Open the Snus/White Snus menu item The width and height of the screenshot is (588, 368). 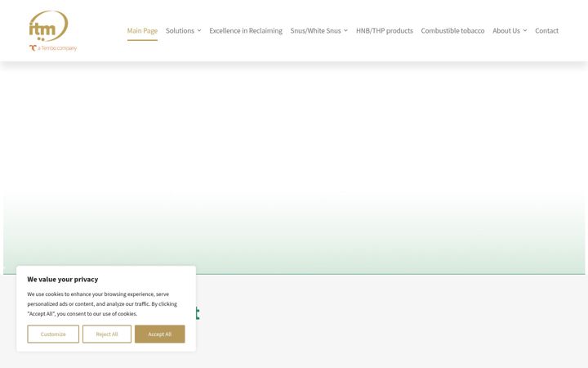[x=315, y=30]
